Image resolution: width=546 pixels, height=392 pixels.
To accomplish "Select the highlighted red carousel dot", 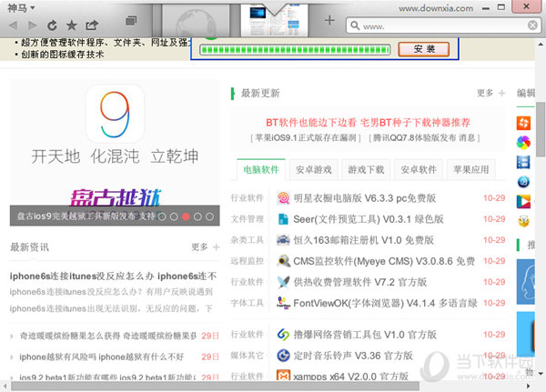I will (186, 217).
